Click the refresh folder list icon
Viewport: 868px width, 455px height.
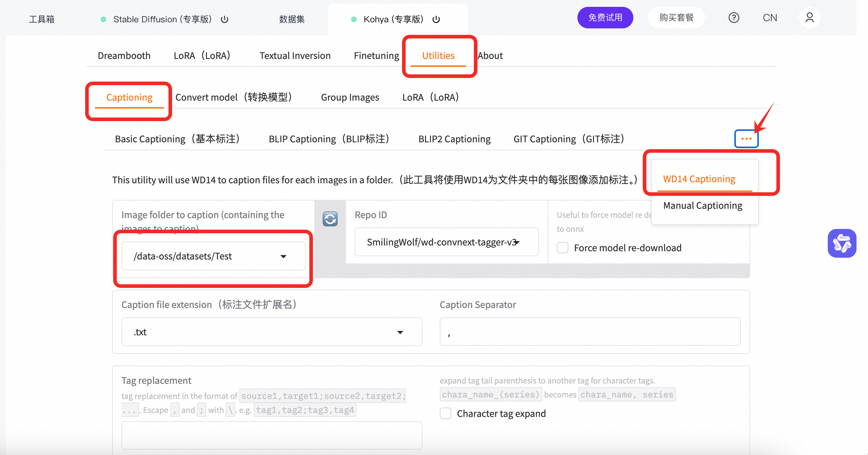pos(330,219)
